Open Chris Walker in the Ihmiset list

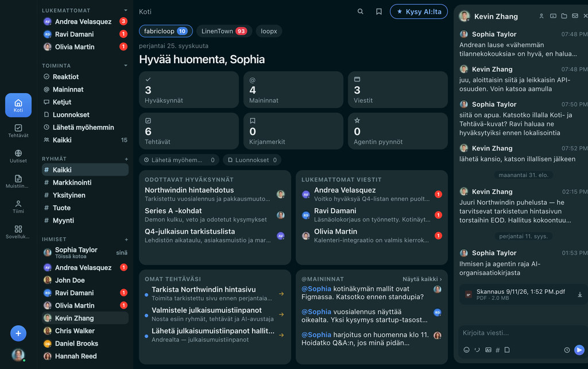pyautogui.click(x=85, y=330)
